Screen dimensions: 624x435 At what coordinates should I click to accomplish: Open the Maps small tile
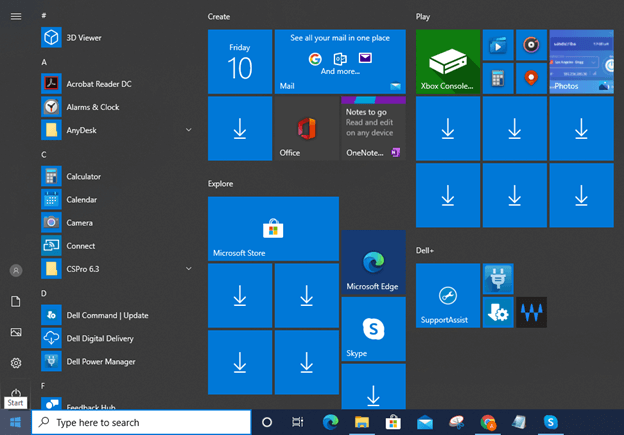pyautogui.click(x=531, y=78)
